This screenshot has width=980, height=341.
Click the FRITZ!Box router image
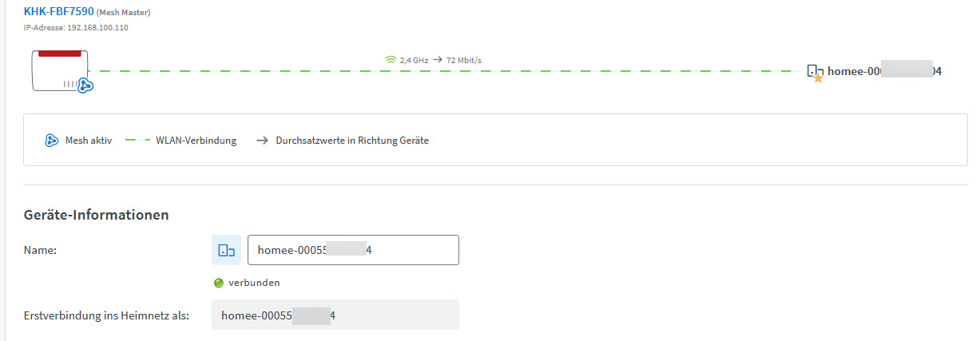58,69
